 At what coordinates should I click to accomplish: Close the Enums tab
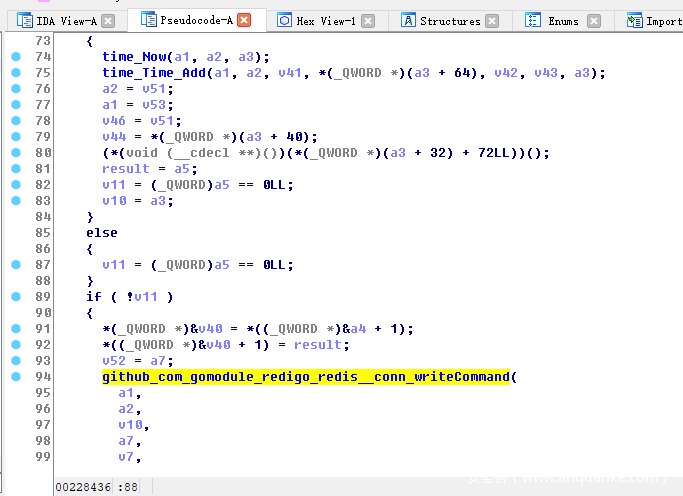coord(595,20)
